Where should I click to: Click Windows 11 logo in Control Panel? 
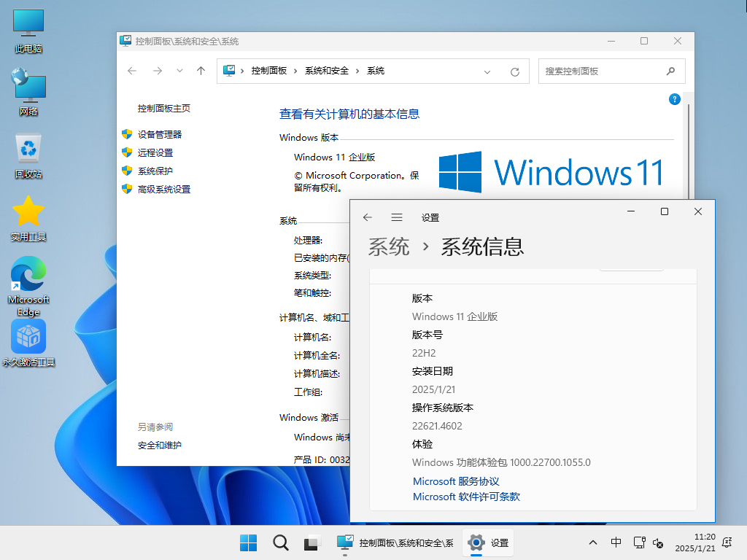(x=551, y=172)
